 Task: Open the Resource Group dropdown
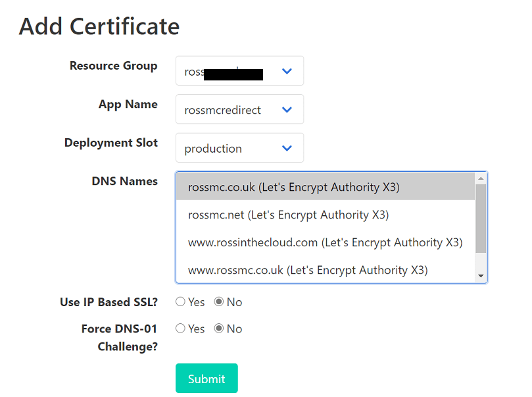(x=239, y=70)
